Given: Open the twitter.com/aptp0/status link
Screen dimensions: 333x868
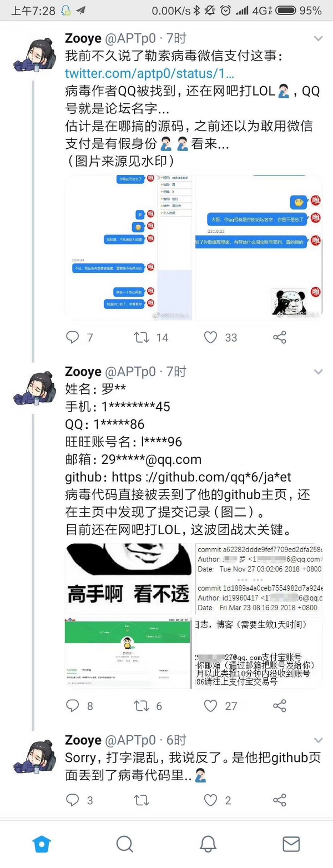Looking at the screenshot, I should pos(150,74).
